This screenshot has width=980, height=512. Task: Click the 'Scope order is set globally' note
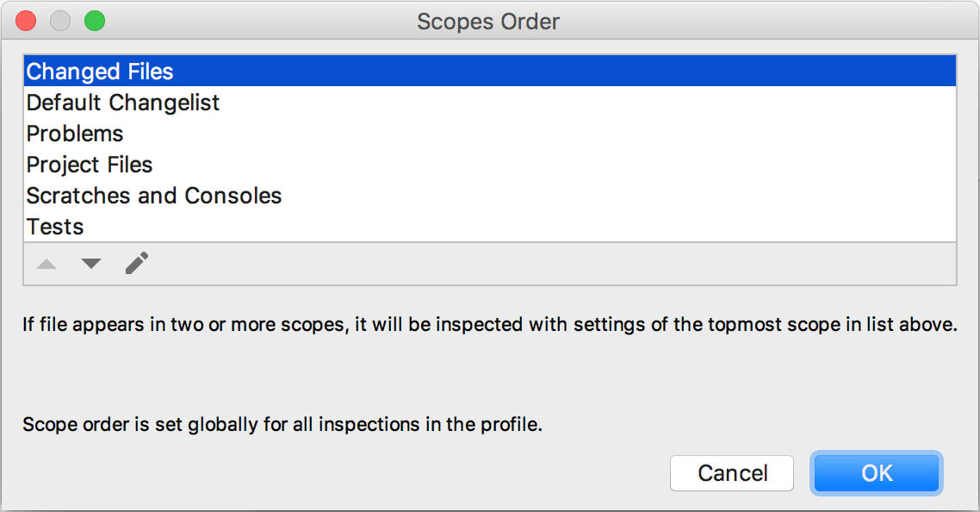pos(282,424)
